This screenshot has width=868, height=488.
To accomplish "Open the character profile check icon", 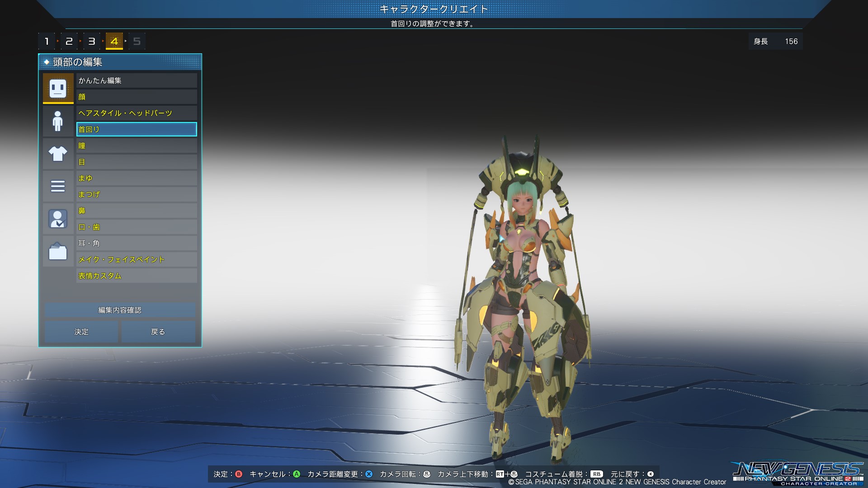I will click(58, 219).
